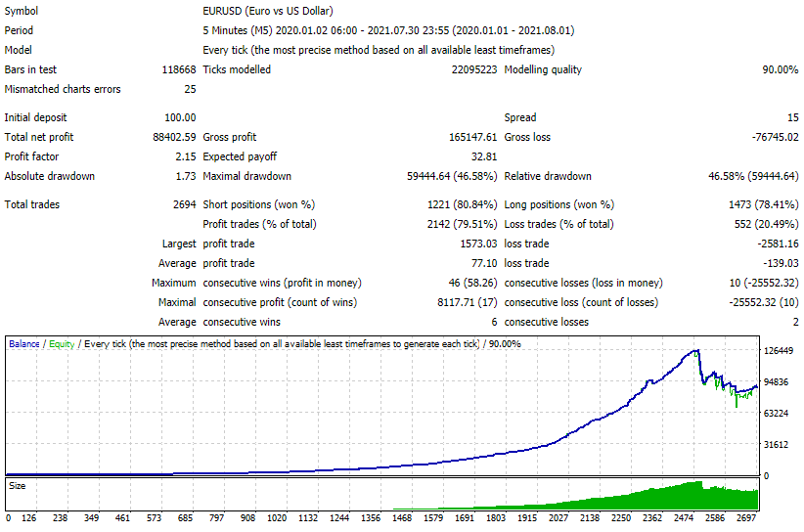The image size is (804, 532).
Task: Click trade number 126 on horizontal axis
Action: [x=28, y=518]
